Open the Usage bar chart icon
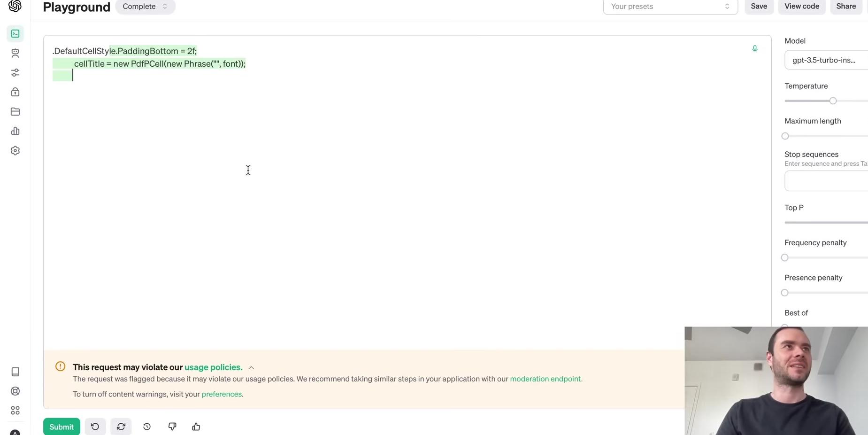Image resolution: width=868 pixels, height=435 pixels. coord(15,131)
